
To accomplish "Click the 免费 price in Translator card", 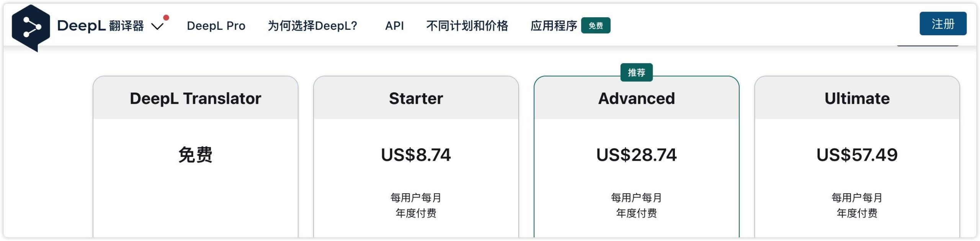I will (195, 155).
